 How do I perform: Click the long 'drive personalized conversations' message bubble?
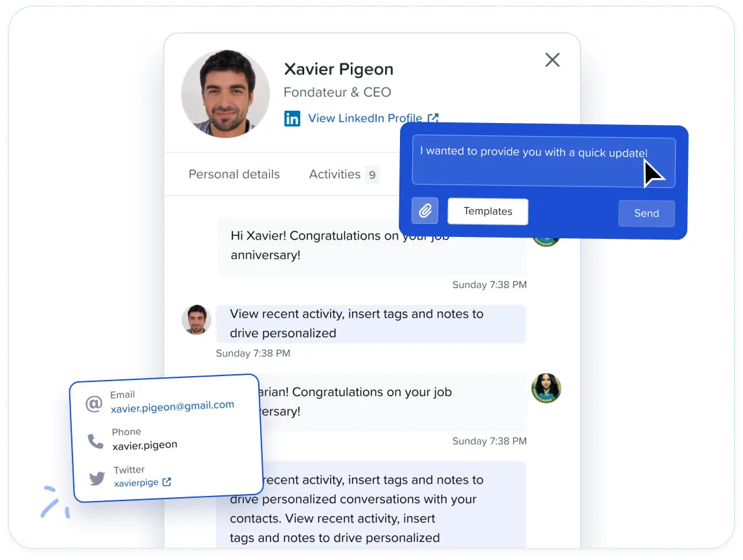371,505
